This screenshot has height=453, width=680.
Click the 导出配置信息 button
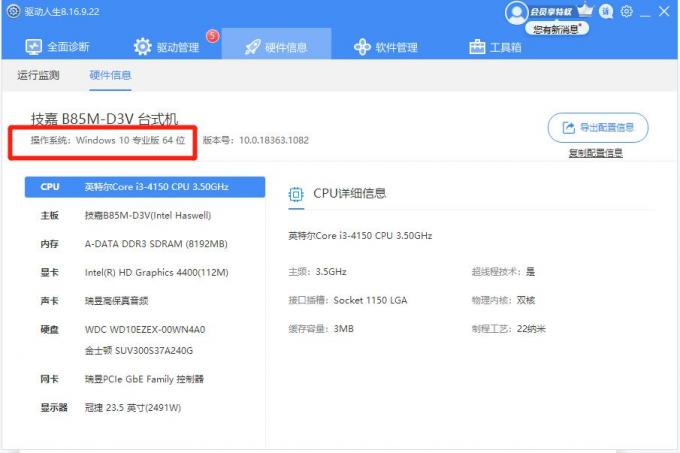[x=598, y=127]
